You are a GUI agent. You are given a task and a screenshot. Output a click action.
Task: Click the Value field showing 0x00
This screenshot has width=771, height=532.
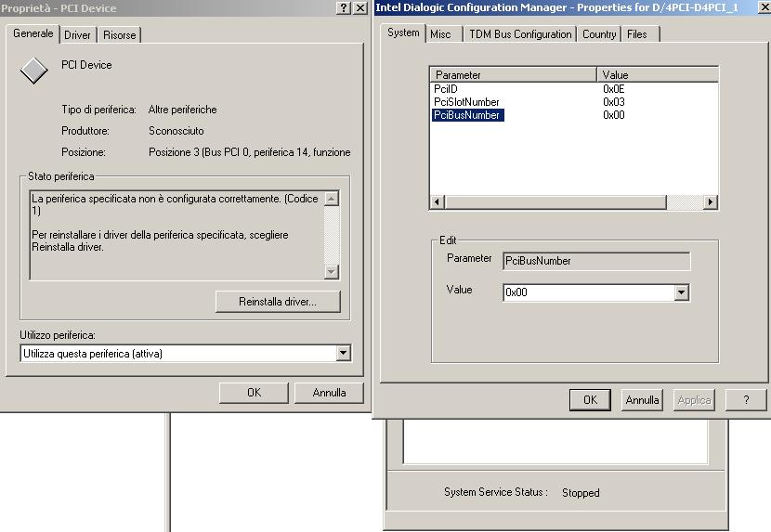[589, 292]
